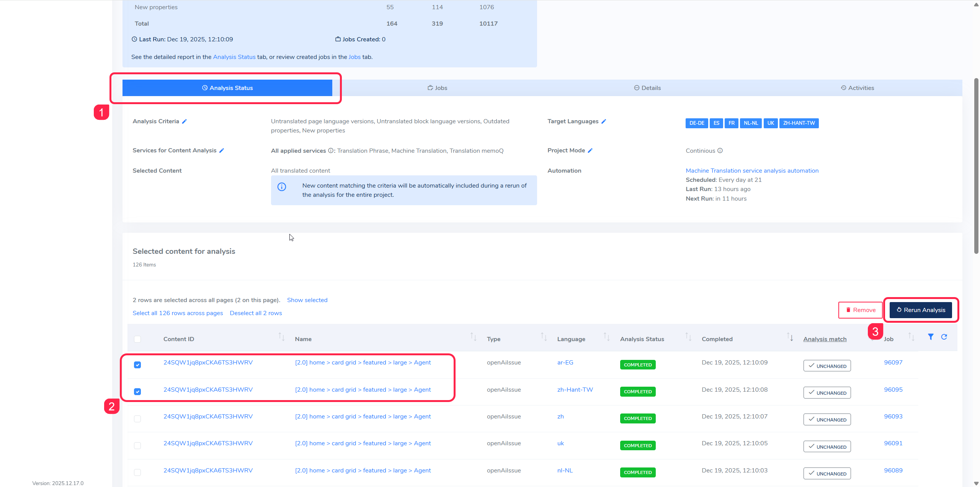This screenshot has width=980, height=487.
Task: Edit Target Languages pencil icon
Action: point(604,121)
